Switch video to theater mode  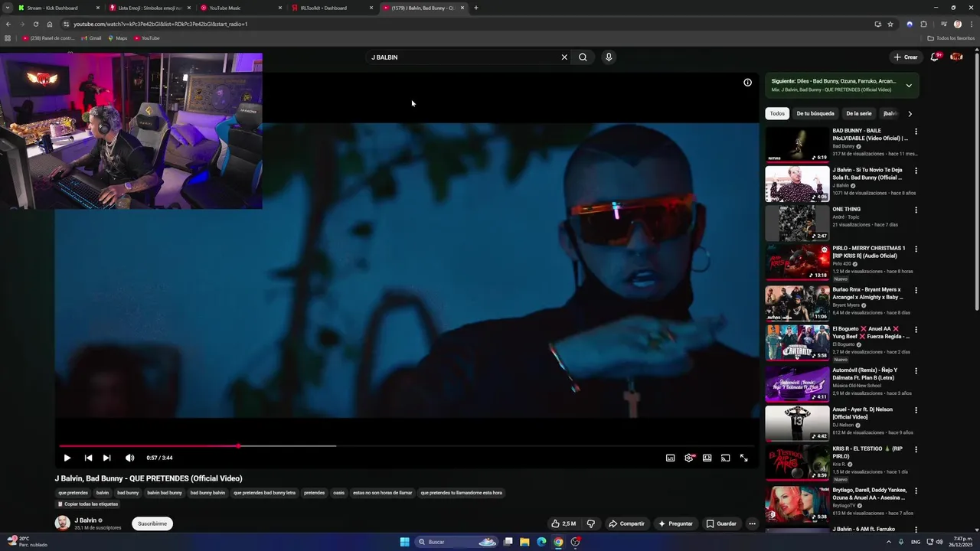[x=707, y=458]
